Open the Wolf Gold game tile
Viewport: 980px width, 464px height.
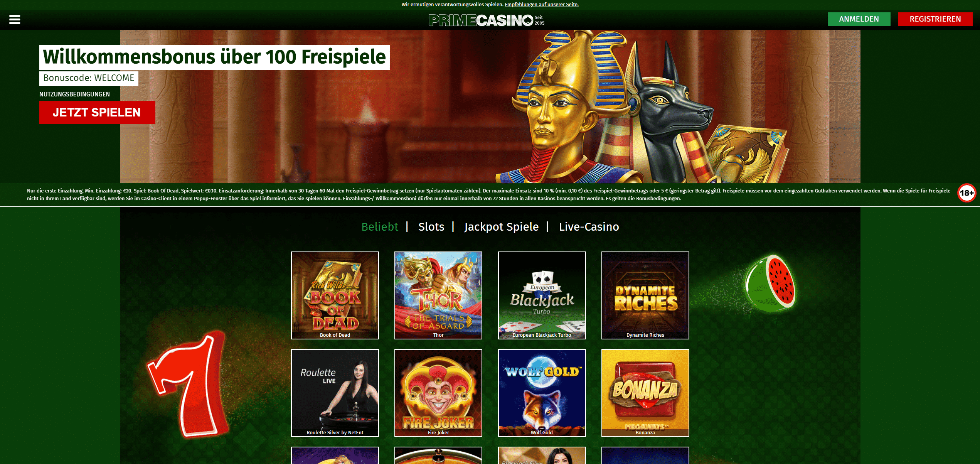[542, 393]
